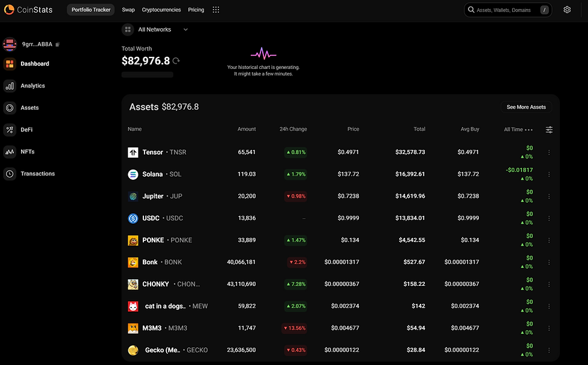Open PONKE row more options menu
This screenshot has width=588, height=365.
coord(549,240)
